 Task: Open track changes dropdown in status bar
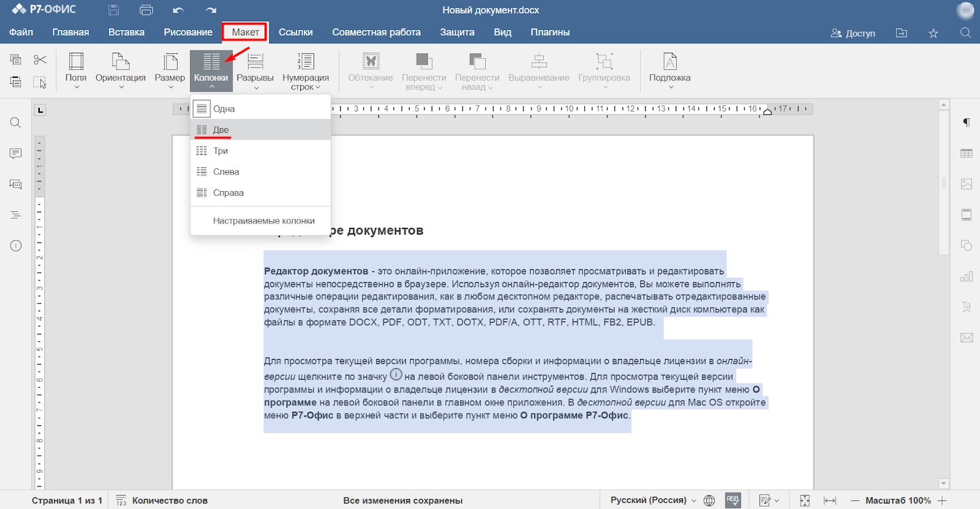pyautogui.click(x=769, y=500)
